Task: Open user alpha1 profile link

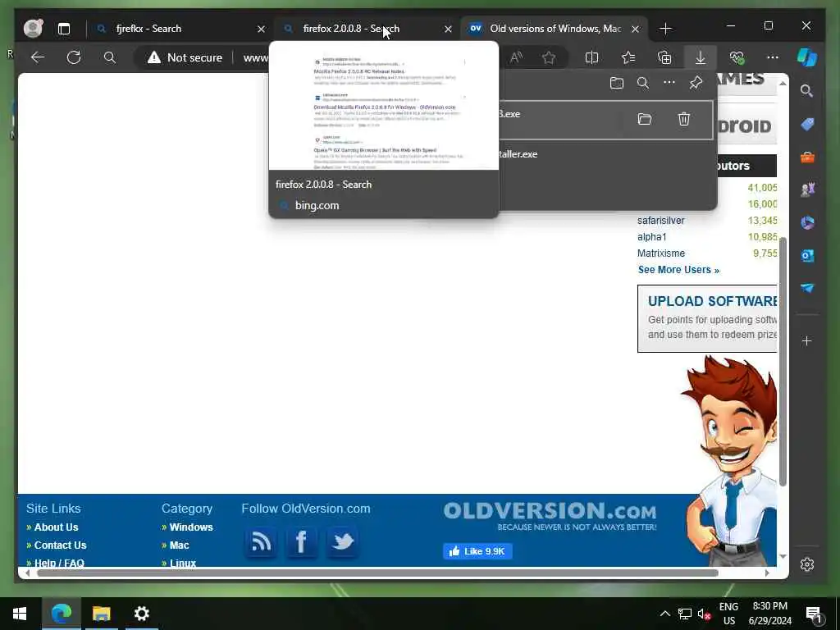Action: (652, 237)
